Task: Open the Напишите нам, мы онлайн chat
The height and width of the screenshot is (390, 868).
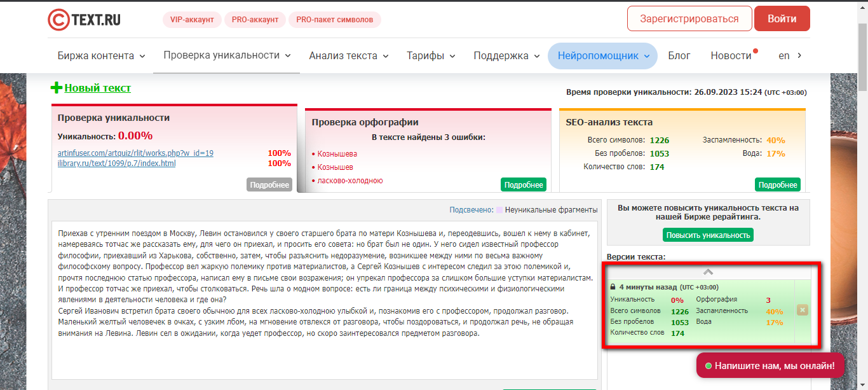Action: pos(770,366)
